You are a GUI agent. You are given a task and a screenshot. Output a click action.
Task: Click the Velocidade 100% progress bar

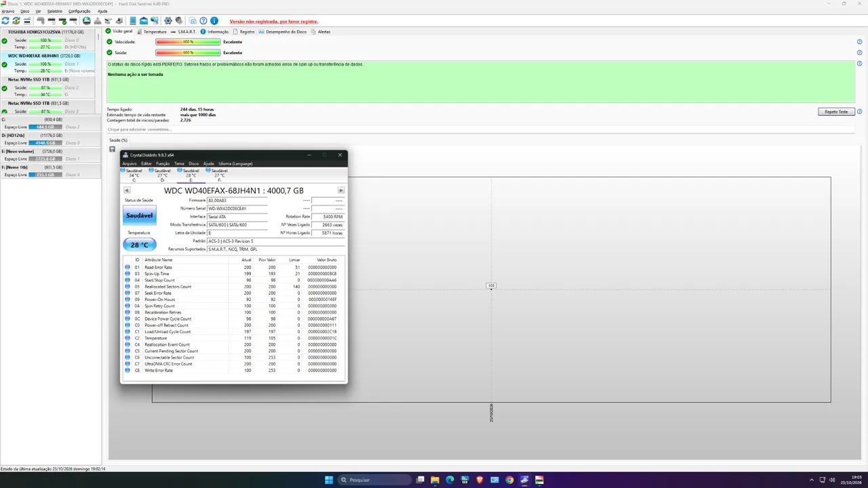[x=188, y=42]
